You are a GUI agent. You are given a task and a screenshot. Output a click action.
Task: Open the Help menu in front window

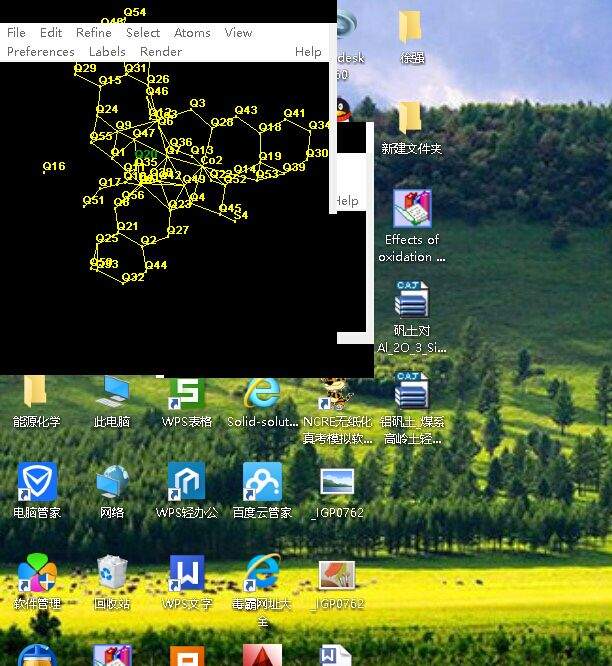pos(308,52)
